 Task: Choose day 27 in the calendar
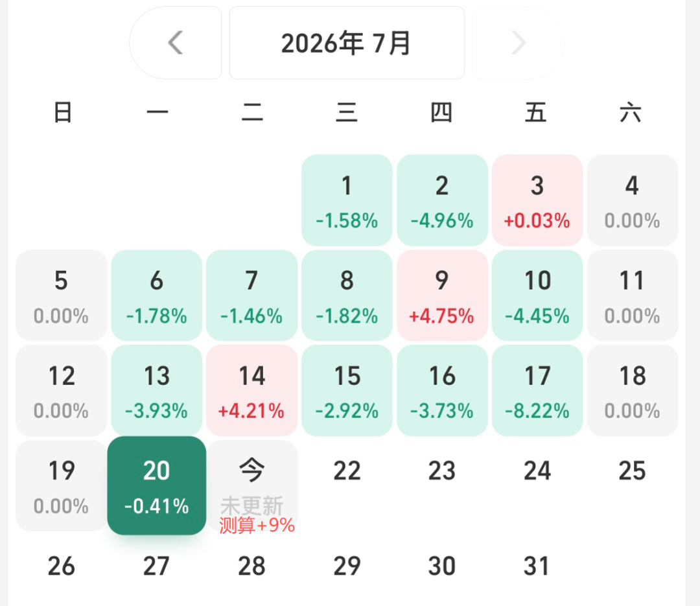(x=157, y=566)
